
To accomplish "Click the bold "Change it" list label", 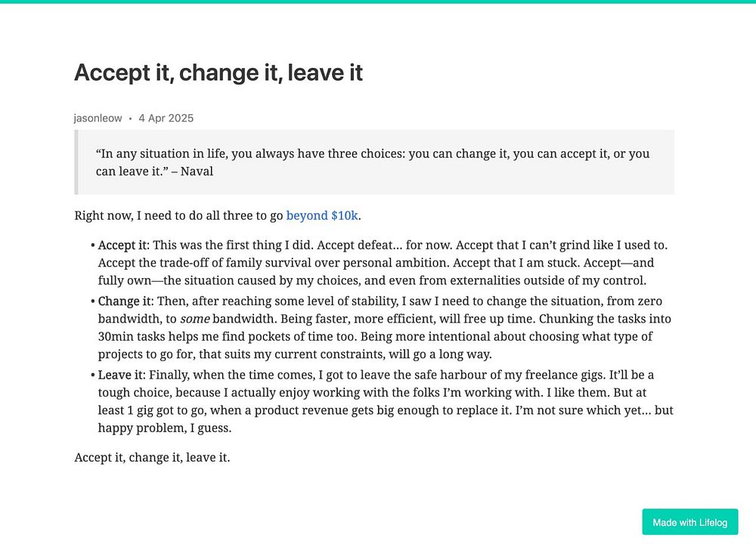I will pos(125,301).
